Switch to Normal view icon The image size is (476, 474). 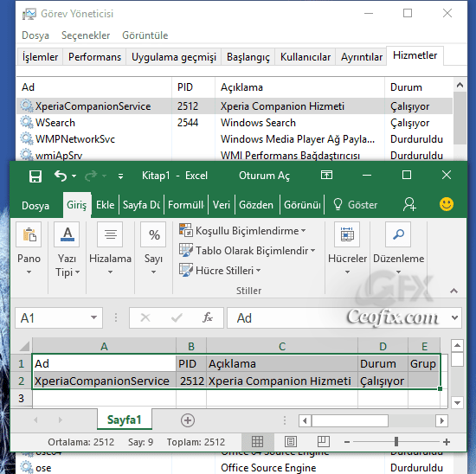(x=257, y=442)
